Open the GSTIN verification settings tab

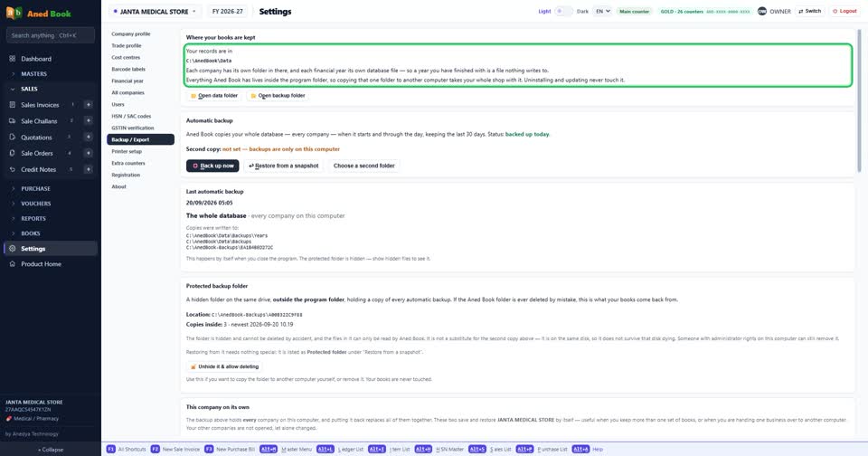[140, 128]
